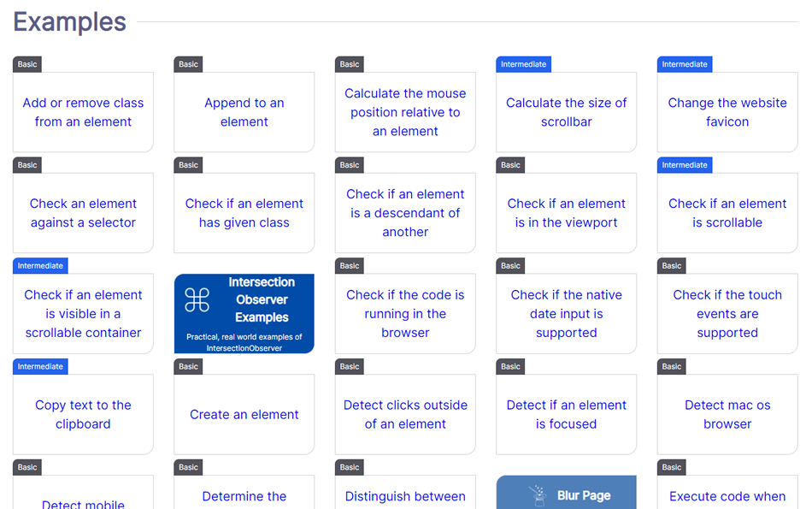Open 'Detect mac os browser' example

pyautogui.click(x=727, y=414)
